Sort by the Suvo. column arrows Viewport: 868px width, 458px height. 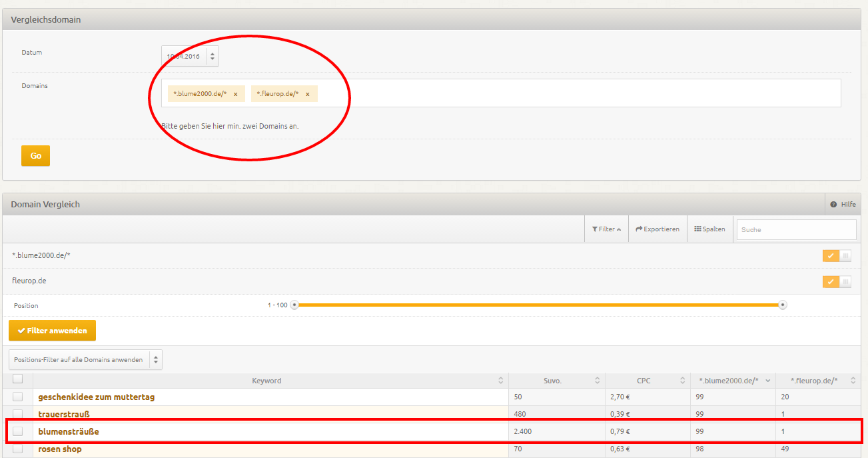(598, 381)
